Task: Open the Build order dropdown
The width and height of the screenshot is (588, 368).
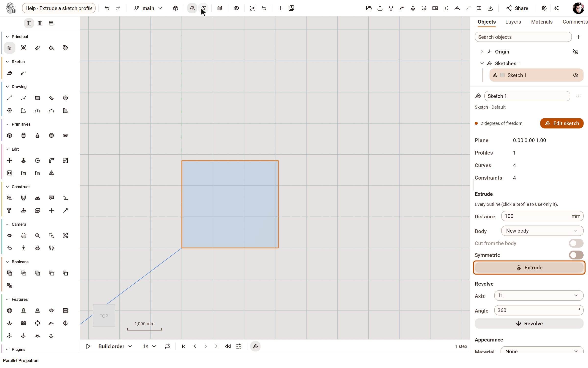Action: pos(115,346)
